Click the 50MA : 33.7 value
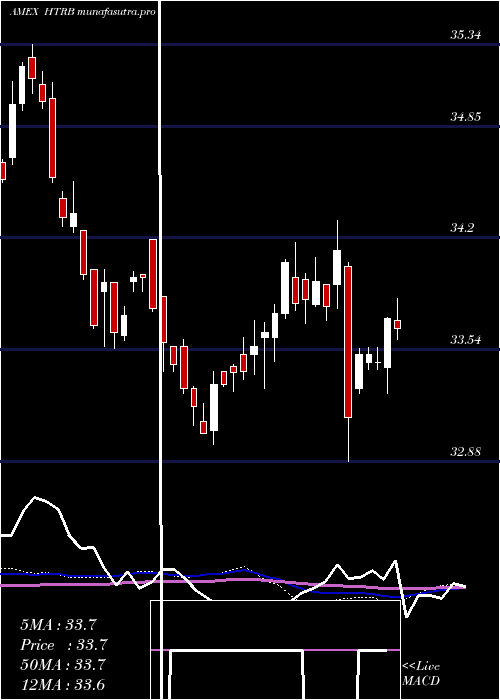This screenshot has width=500, height=700. point(63,665)
